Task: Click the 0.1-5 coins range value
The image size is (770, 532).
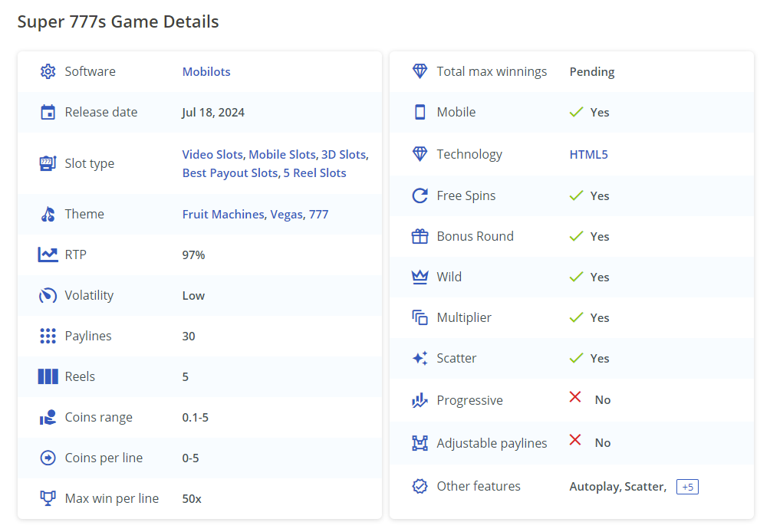Action: coord(196,418)
